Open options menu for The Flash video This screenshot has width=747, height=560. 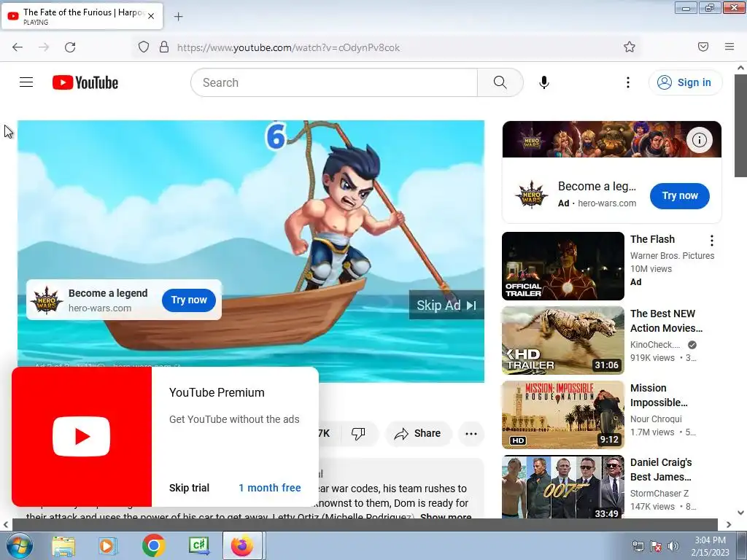pos(712,241)
